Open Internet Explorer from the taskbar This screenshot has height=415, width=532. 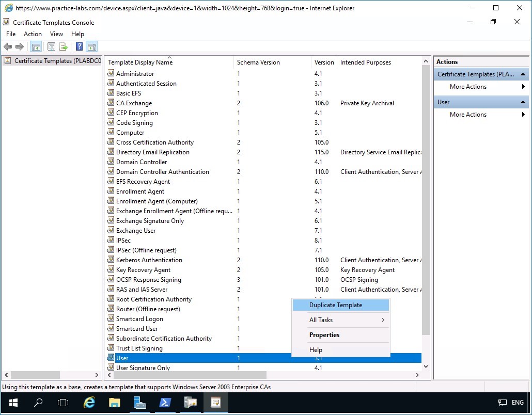pyautogui.click(x=89, y=402)
